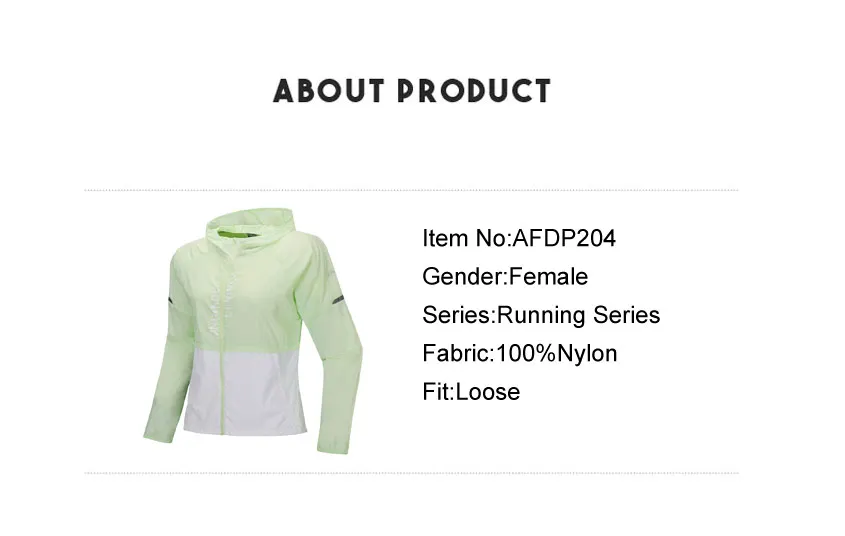
Task: Click the upper dotted divider line
Action: pyautogui.click(x=411, y=190)
